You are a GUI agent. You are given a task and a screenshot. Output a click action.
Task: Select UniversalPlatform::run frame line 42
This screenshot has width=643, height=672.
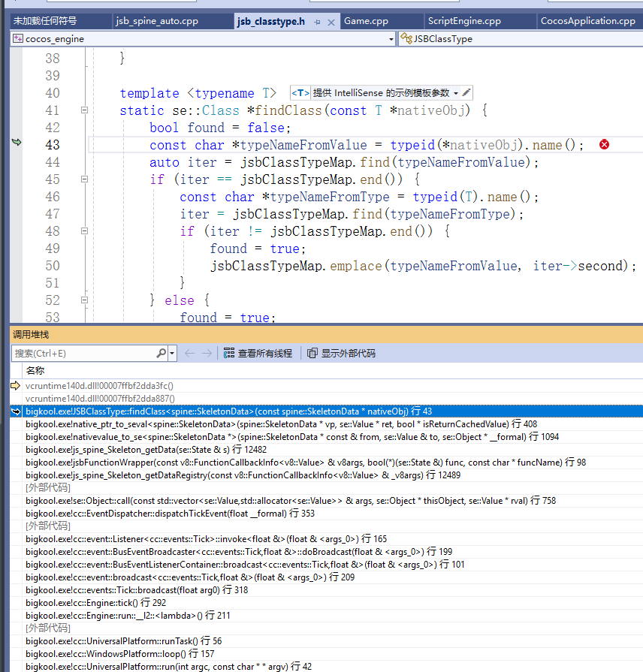[x=333, y=667]
